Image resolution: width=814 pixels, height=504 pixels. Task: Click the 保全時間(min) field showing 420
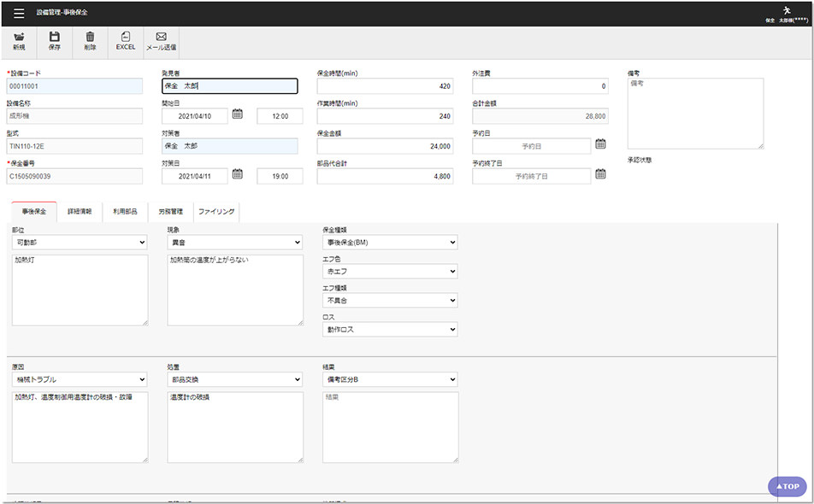[385, 86]
